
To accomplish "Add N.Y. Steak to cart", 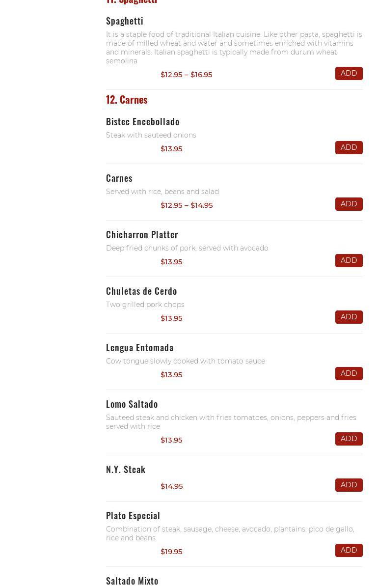I will [349, 485].
